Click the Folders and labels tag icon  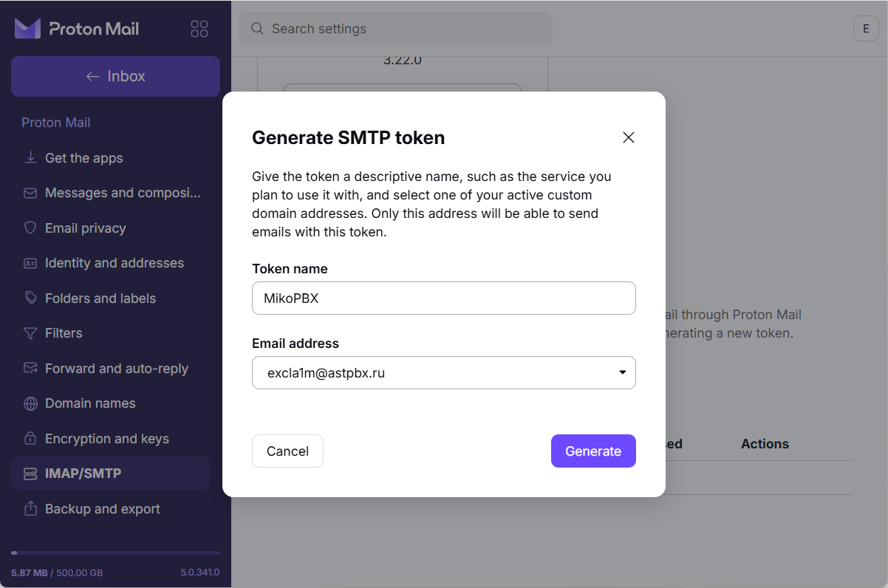coord(30,298)
